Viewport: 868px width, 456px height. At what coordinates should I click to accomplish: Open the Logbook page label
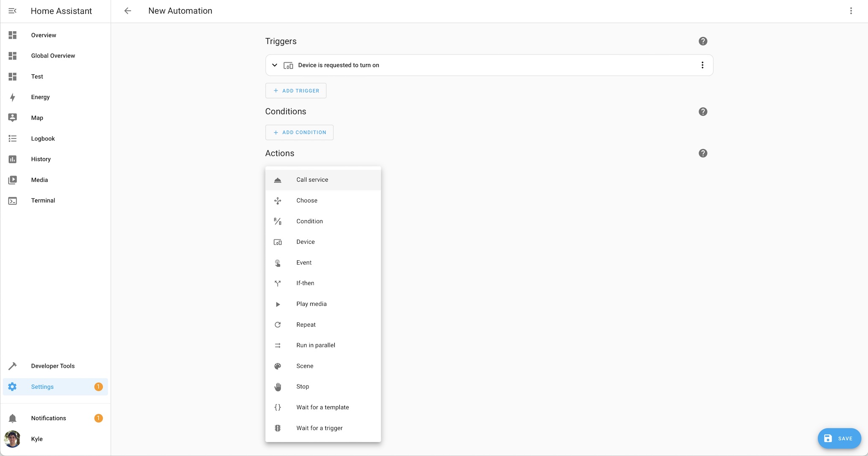43,139
